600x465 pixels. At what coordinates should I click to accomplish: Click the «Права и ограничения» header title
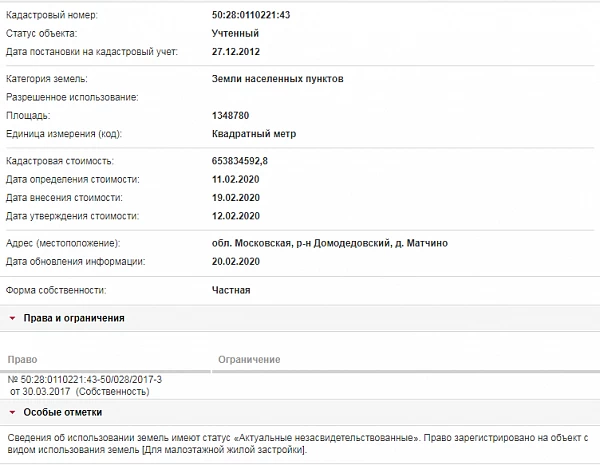[73, 318]
